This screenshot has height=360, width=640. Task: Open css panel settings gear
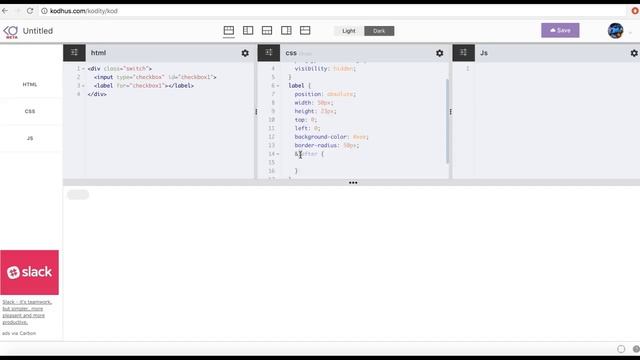tap(440, 53)
